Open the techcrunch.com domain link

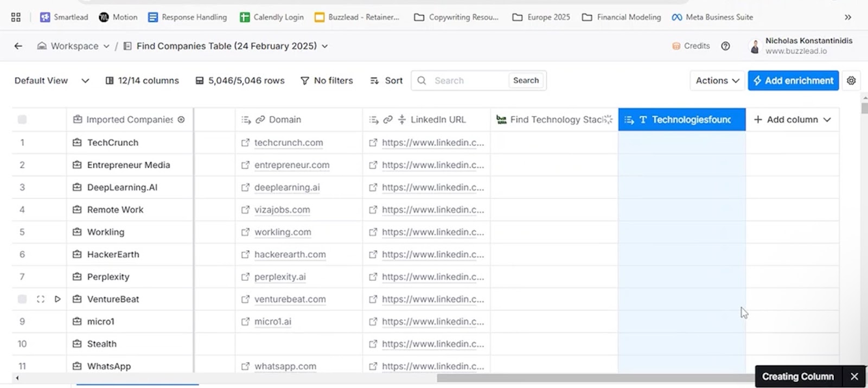(x=289, y=143)
